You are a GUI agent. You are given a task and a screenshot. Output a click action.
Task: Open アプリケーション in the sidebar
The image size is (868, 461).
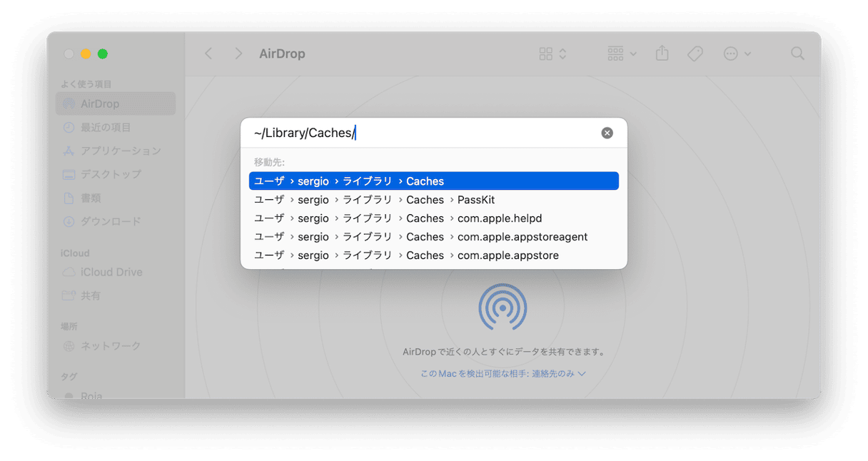(x=116, y=151)
